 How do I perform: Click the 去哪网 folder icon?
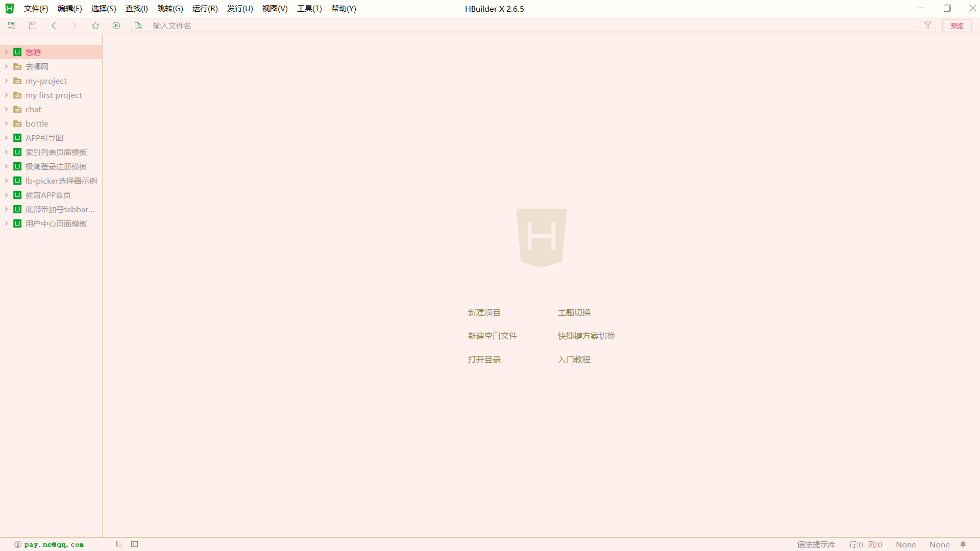17,66
